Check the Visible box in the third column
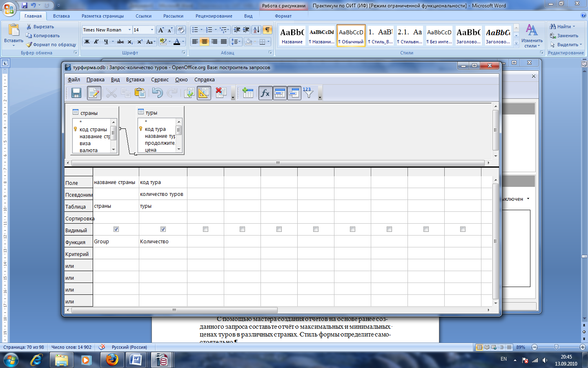This screenshot has height=368, width=588. (205, 229)
